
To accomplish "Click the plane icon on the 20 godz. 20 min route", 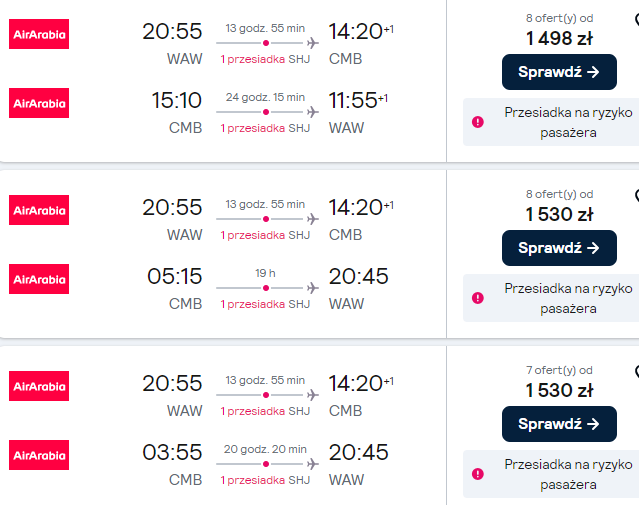I will tap(313, 464).
